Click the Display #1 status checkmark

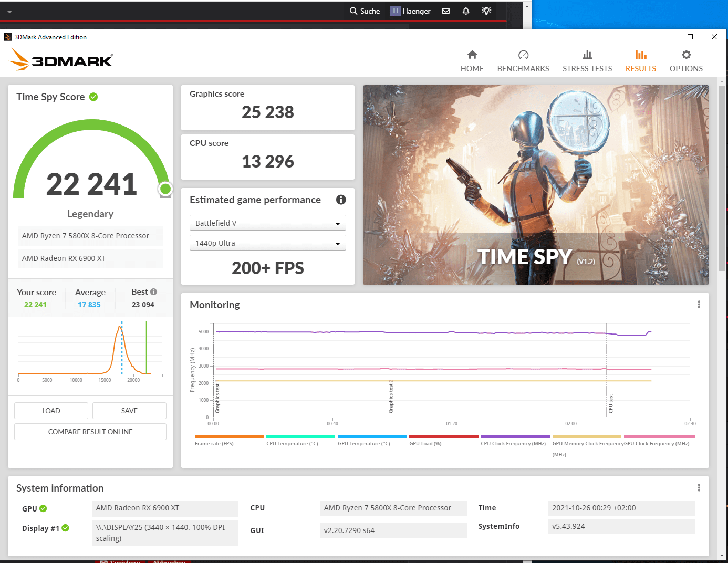[66, 528]
